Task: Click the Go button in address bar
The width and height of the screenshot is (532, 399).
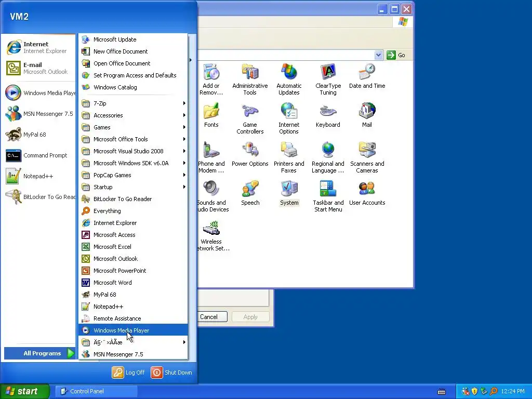Action: tap(396, 55)
